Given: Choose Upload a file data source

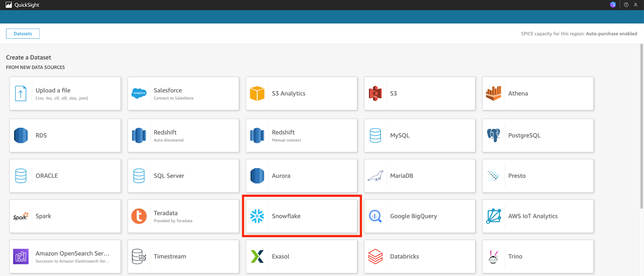Looking at the screenshot, I should click(65, 93).
